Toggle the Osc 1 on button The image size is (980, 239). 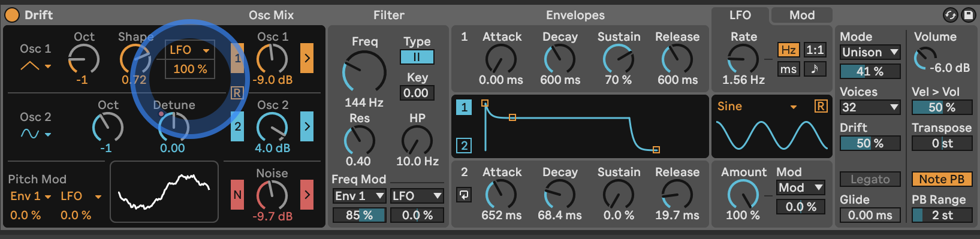click(x=237, y=58)
